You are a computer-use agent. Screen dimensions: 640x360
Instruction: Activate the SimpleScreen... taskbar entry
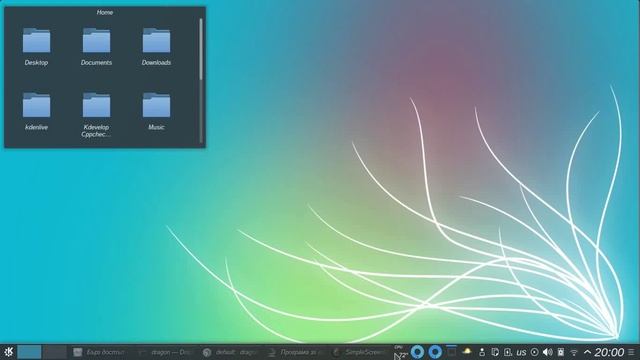359,352
